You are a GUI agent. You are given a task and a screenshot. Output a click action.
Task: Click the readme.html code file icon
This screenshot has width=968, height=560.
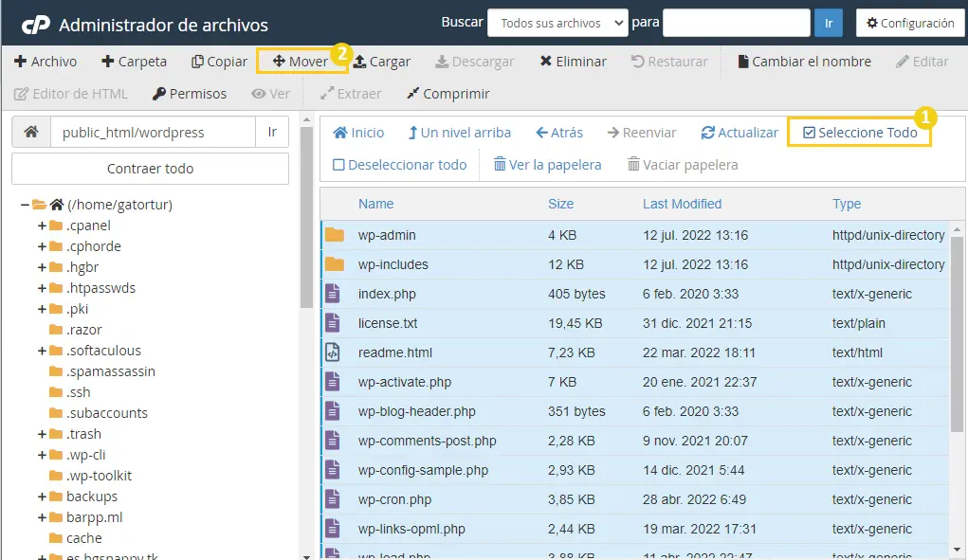pyautogui.click(x=333, y=352)
